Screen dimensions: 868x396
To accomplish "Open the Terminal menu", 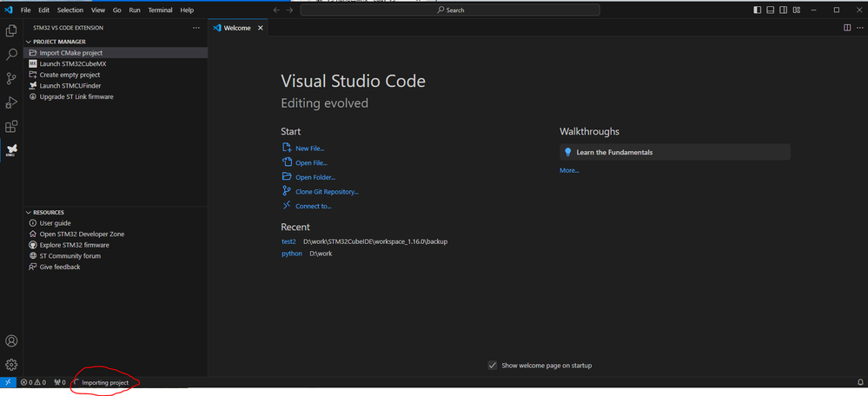I will tap(160, 10).
